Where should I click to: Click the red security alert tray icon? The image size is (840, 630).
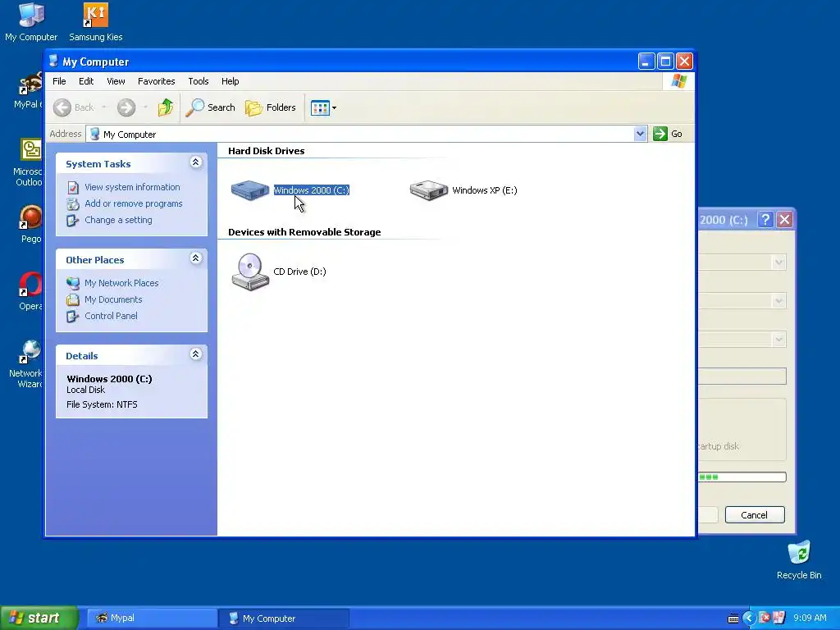pos(765,619)
